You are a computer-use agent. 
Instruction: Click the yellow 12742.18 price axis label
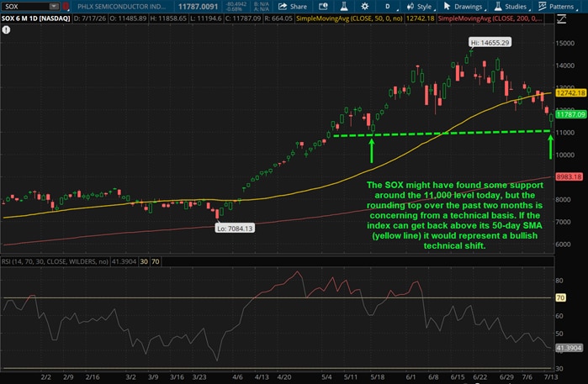(570, 93)
